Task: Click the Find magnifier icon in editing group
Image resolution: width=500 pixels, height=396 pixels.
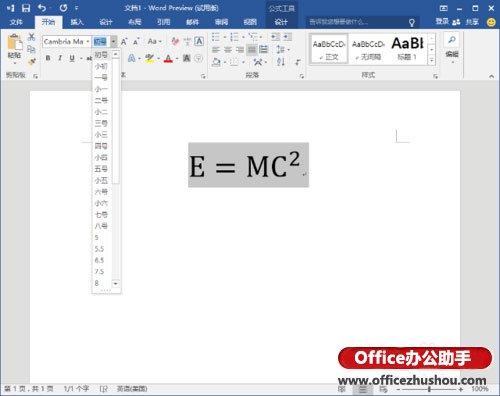Action: pos(452,40)
